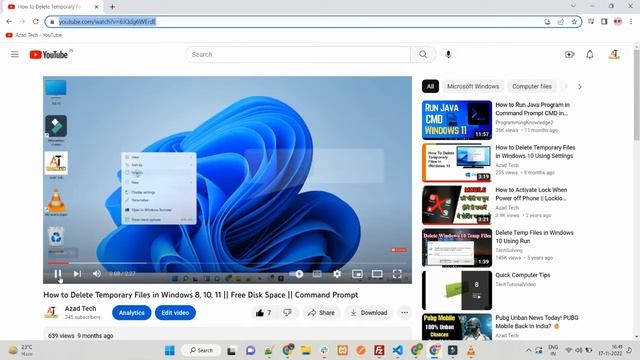The height and width of the screenshot is (360, 640).
Task: Open YouTube notifications bell
Action: pos(590,54)
